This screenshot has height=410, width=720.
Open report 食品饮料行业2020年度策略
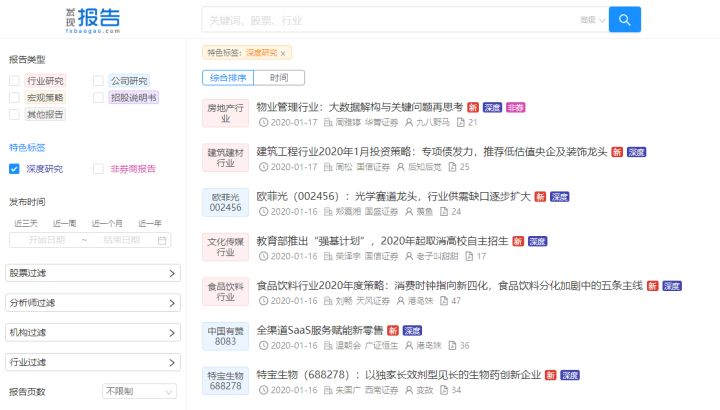(x=450, y=286)
